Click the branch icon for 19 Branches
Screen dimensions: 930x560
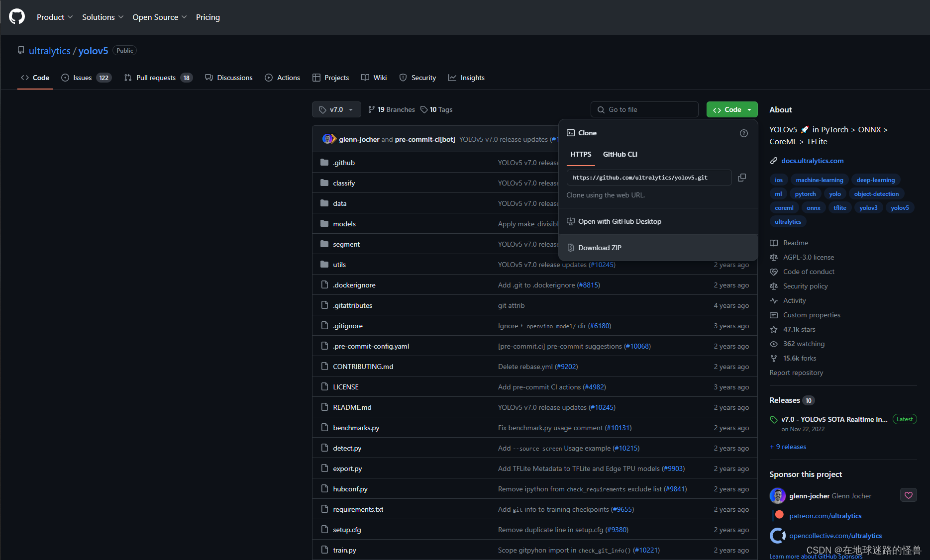pyautogui.click(x=371, y=109)
